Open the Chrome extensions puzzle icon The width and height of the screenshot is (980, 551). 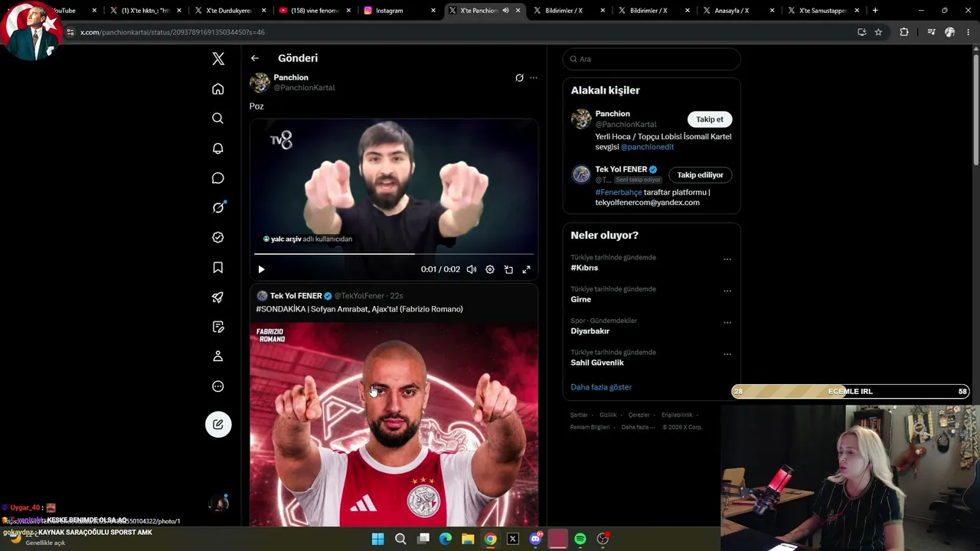tap(904, 32)
